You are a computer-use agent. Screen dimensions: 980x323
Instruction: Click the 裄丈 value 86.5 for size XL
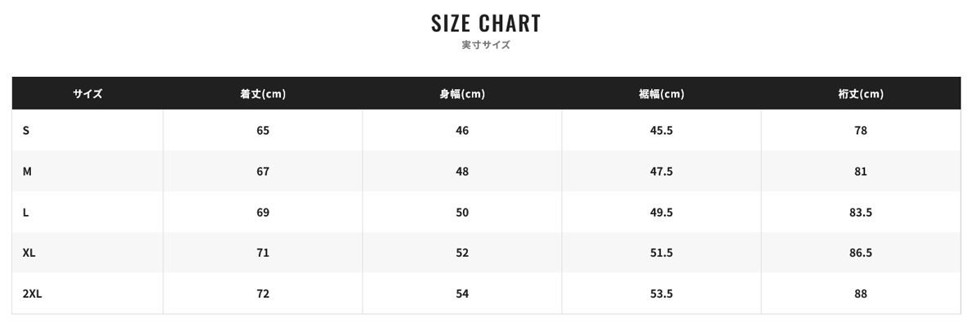[861, 253]
